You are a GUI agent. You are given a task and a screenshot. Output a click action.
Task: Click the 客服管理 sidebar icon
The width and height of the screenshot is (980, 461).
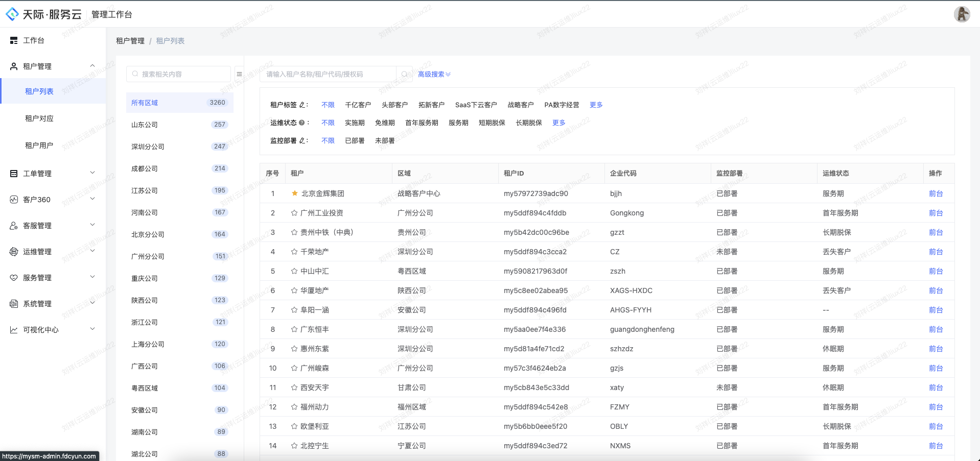14,226
